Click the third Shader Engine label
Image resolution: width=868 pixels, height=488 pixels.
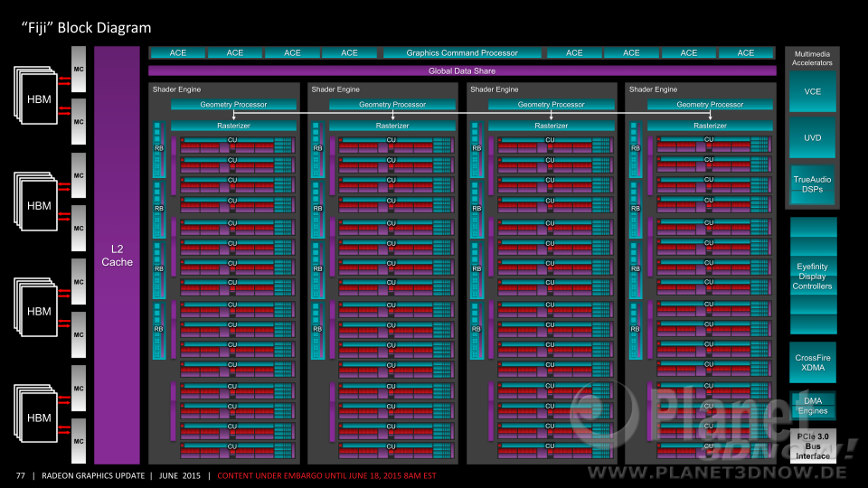pos(495,89)
